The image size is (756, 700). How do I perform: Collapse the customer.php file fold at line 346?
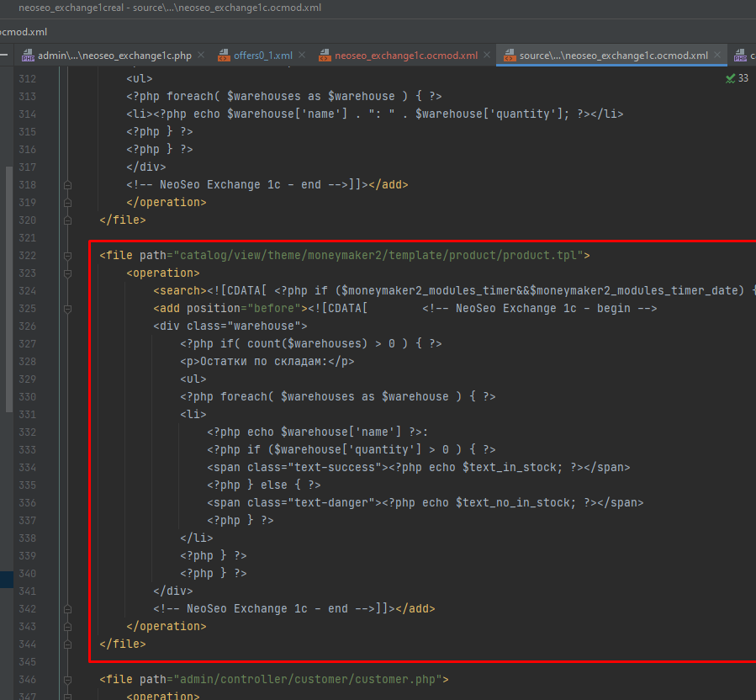pos(67,680)
